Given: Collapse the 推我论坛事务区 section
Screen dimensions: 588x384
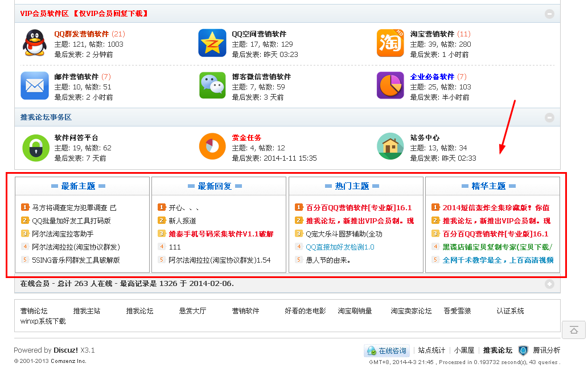Looking at the screenshot, I should (x=549, y=117).
